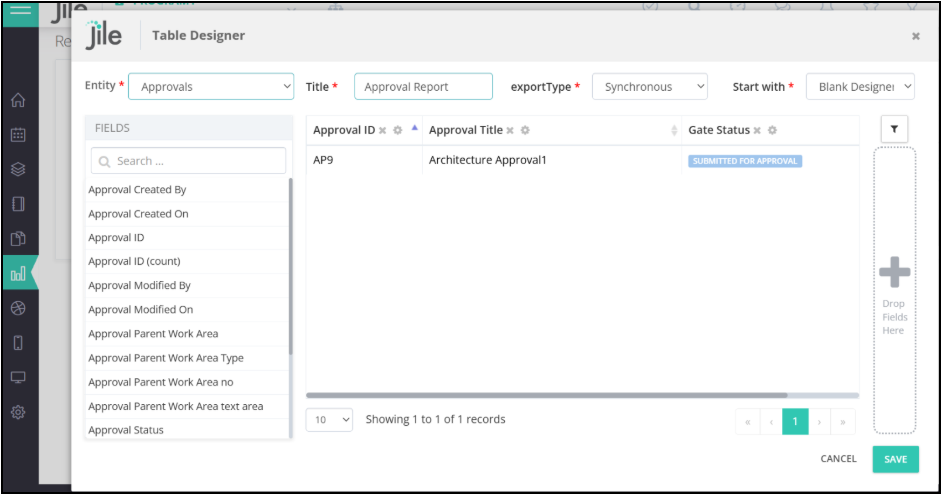Screen dimensions: 942x495
Task: Open the exportType Synchronous dropdown
Action: pyautogui.click(x=650, y=87)
